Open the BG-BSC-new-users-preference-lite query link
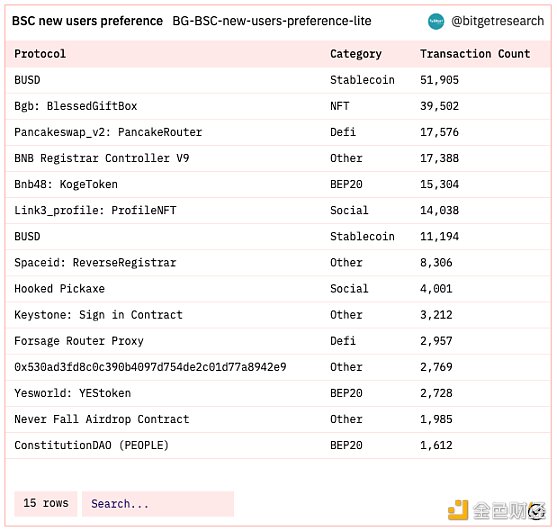Viewport: 557px width, 531px height. (272, 21)
